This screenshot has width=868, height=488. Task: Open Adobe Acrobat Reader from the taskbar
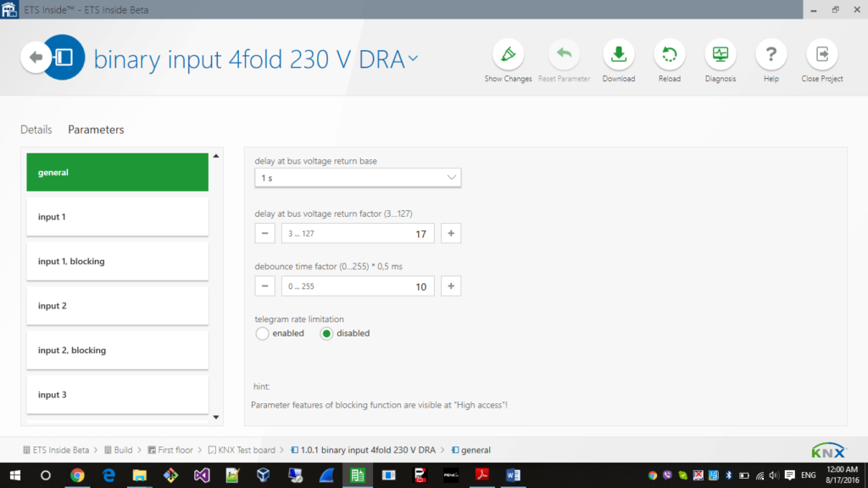(481, 475)
